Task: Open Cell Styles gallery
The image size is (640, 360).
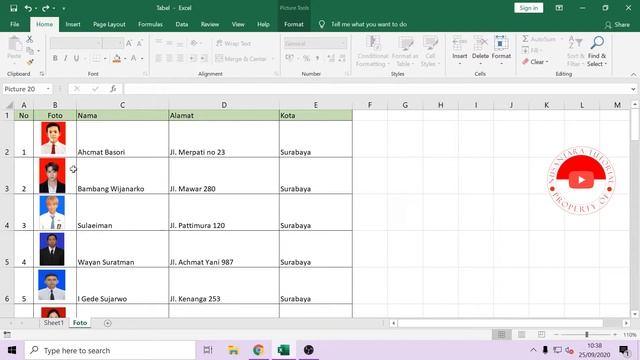Action: (x=430, y=51)
